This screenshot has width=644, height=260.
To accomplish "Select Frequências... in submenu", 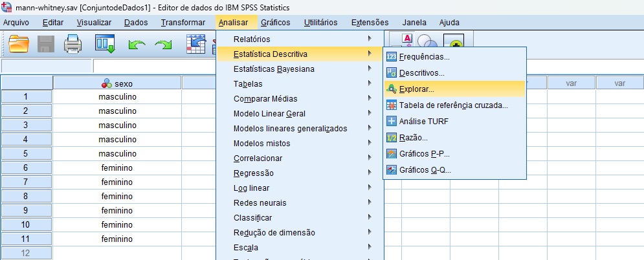I will (x=454, y=57).
